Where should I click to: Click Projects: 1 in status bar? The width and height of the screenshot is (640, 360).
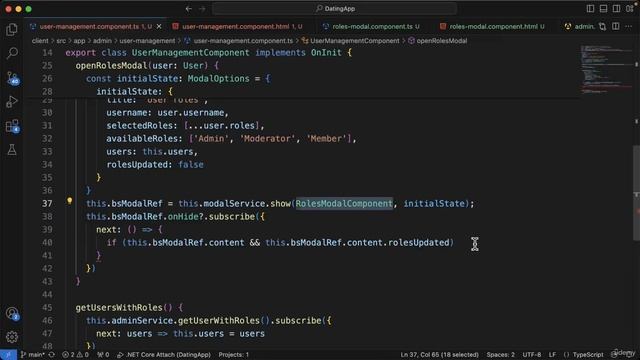[233, 355]
